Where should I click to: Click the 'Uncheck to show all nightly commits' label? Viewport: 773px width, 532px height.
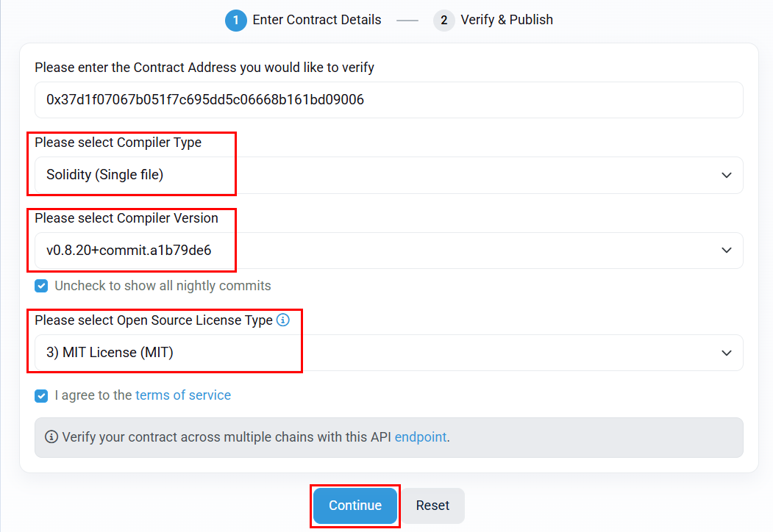click(x=163, y=286)
